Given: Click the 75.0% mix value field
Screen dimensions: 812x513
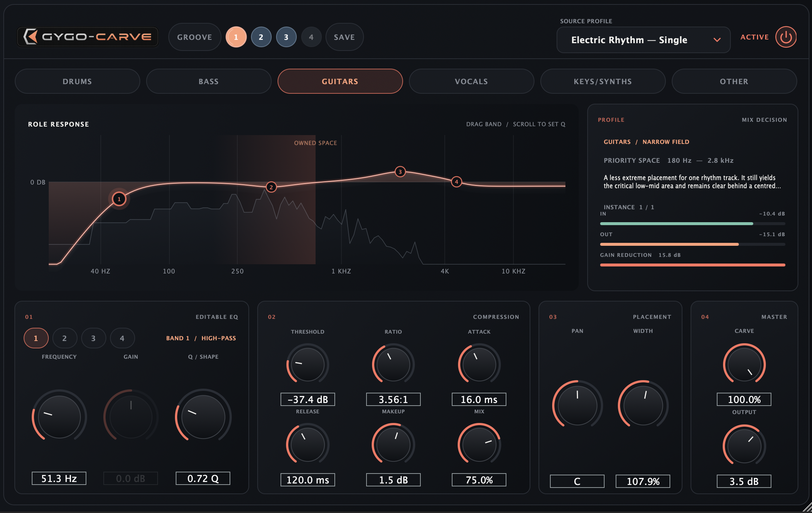Looking at the screenshot, I should (x=479, y=480).
